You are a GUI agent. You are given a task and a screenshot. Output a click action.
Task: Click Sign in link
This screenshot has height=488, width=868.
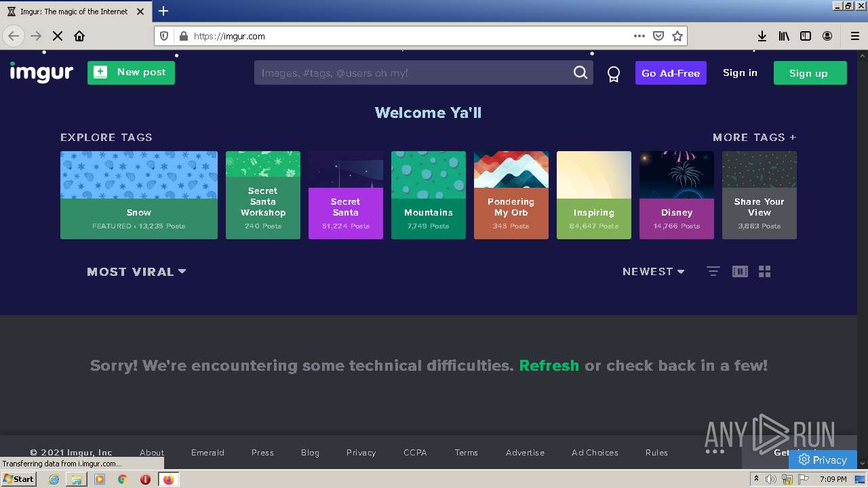[x=740, y=73]
